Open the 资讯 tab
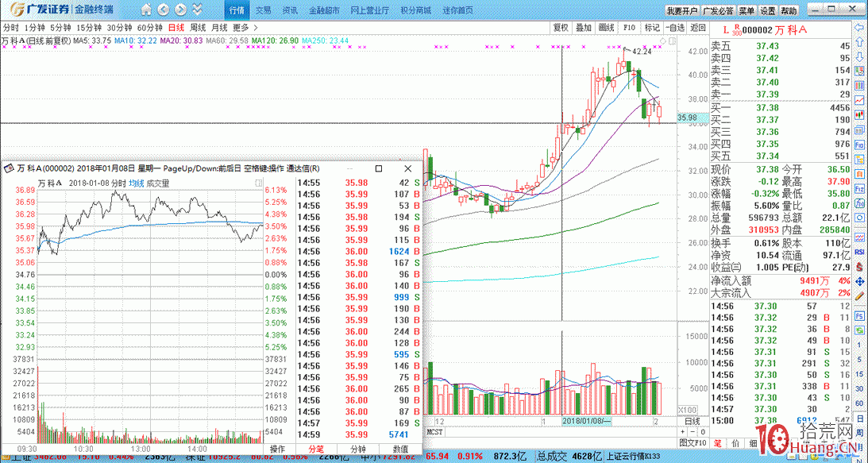The width and height of the screenshot is (868, 463). pyautogui.click(x=290, y=10)
